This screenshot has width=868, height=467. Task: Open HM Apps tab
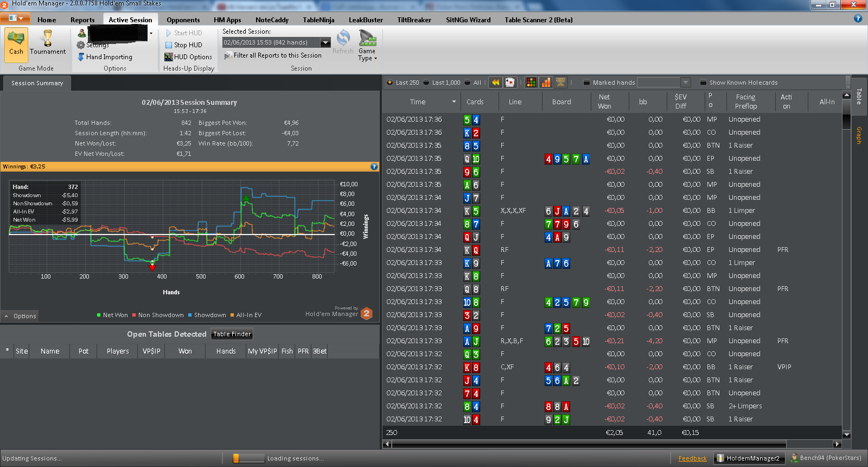click(x=227, y=20)
